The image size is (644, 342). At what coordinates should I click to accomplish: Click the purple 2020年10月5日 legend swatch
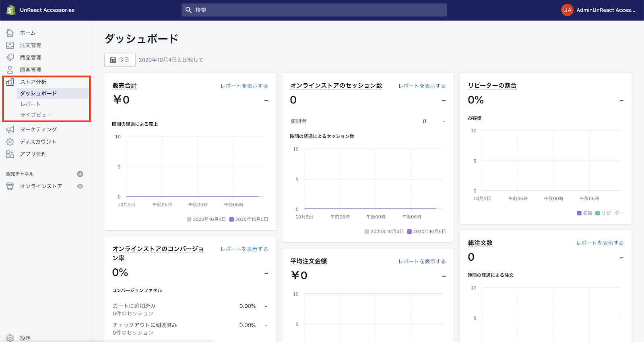(x=231, y=219)
